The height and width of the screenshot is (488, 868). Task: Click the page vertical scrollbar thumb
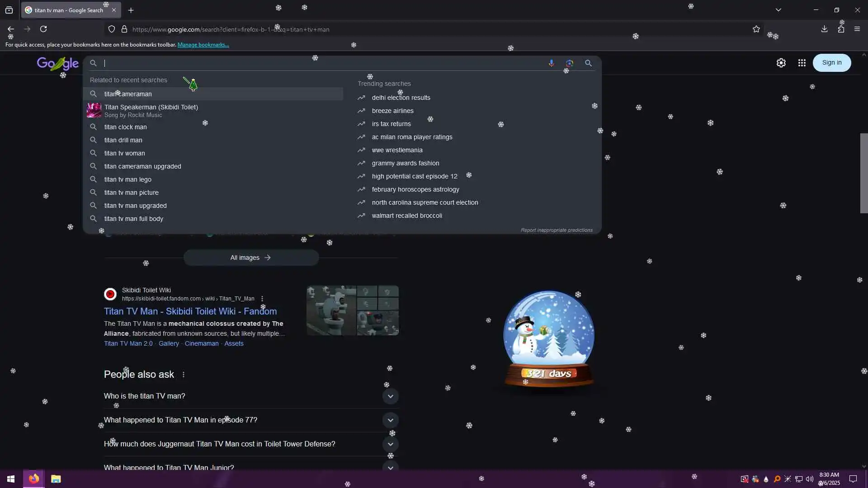[863, 173]
